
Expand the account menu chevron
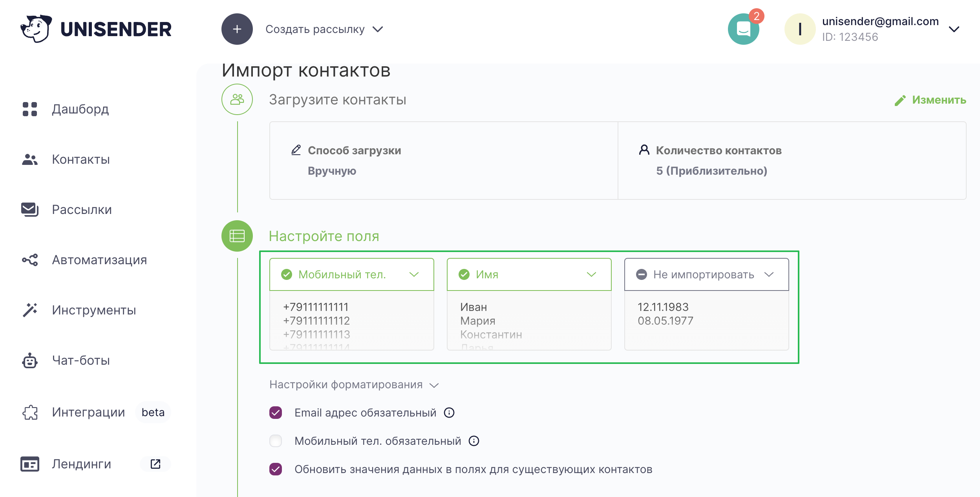coord(954,29)
